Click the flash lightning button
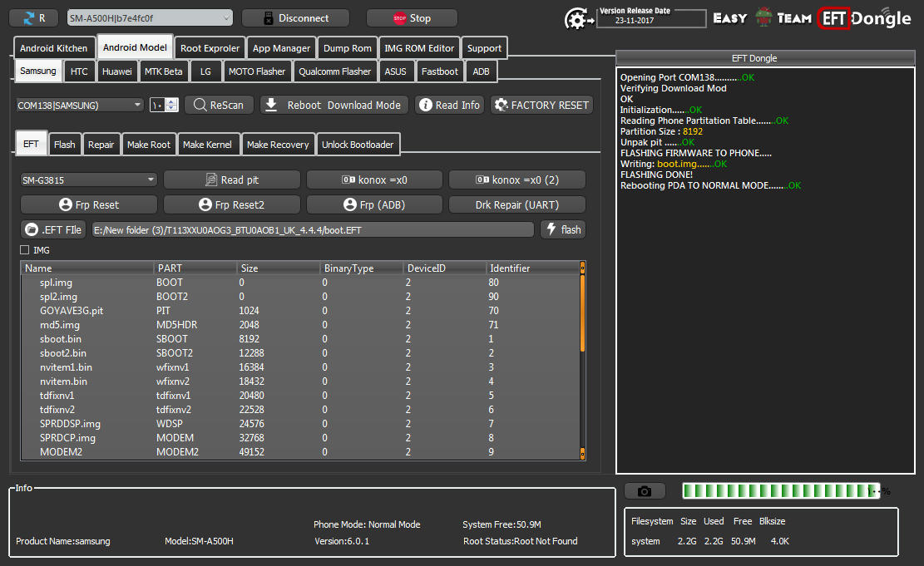The height and width of the screenshot is (566, 924). 563,229
